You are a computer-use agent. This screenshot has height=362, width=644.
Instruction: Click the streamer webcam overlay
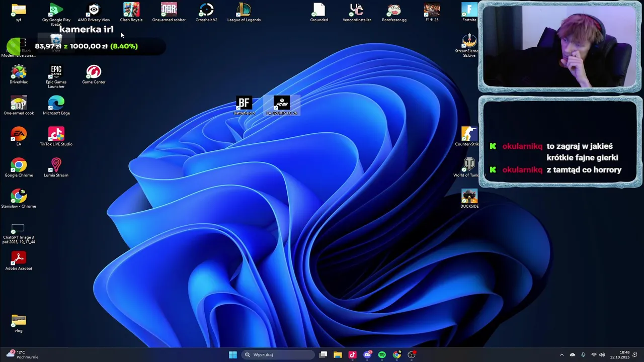coord(559,47)
